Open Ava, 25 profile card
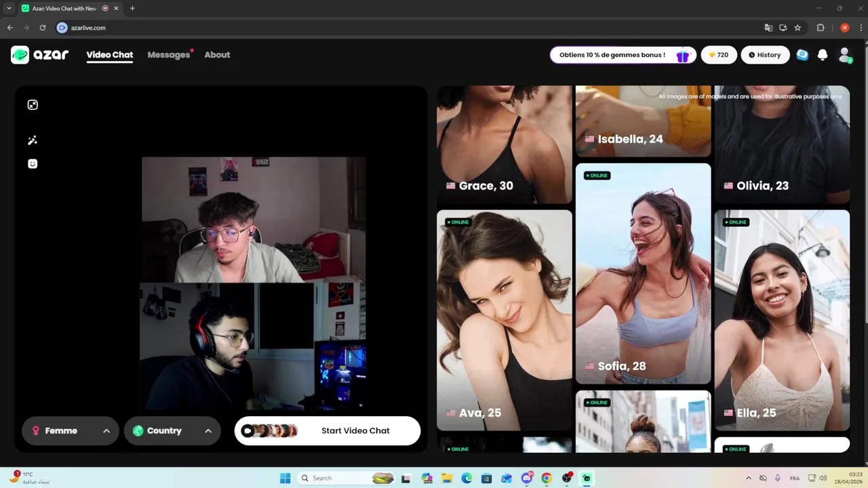868x488 pixels. [505, 320]
